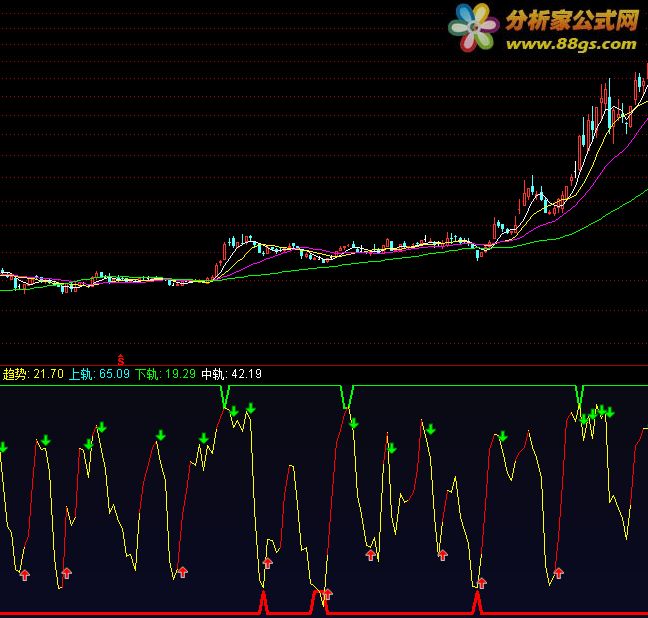Select the 上轨: 65.09 indicator label
This screenshot has height=618, width=648.
point(99,374)
